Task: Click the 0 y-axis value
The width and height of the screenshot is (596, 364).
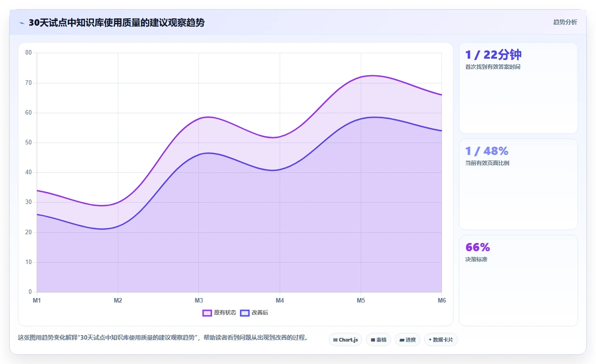Action: (x=30, y=292)
